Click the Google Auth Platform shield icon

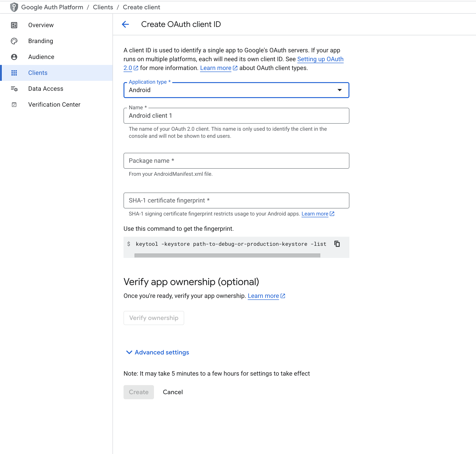(14, 7)
